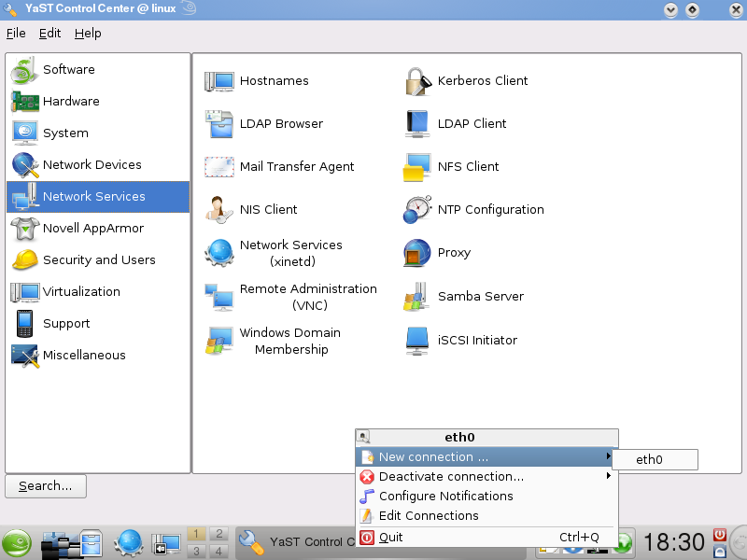Open the openSUSE start menu
The height and width of the screenshot is (560, 747).
pyautogui.click(x=17, y=543)
